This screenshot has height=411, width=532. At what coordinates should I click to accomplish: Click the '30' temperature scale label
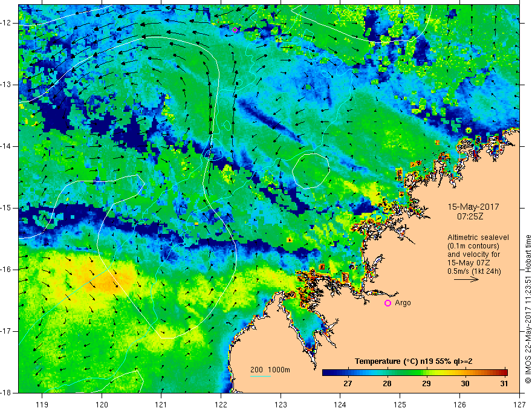(x=465, y=384)
